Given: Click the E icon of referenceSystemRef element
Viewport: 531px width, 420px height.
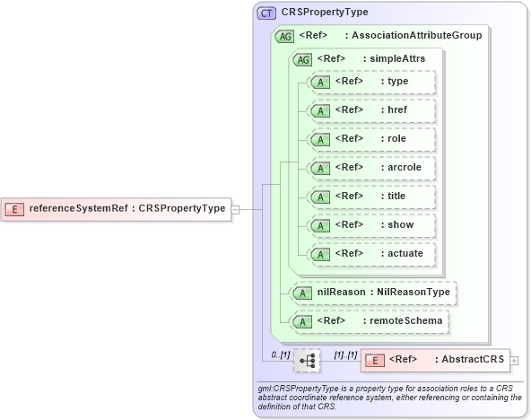Looking at the screenshot, I should click(x=14, y=209).
